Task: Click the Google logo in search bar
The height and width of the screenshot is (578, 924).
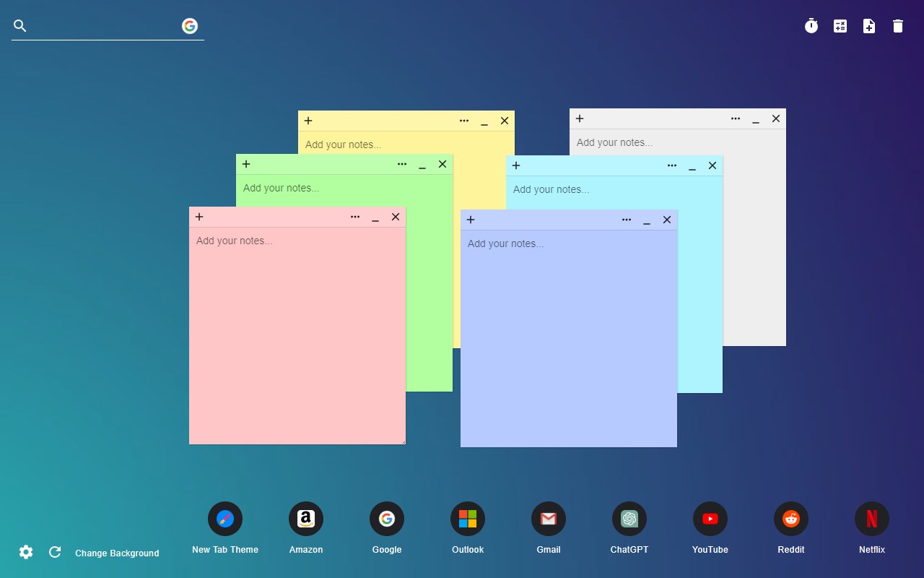Action: coord(190,26)
